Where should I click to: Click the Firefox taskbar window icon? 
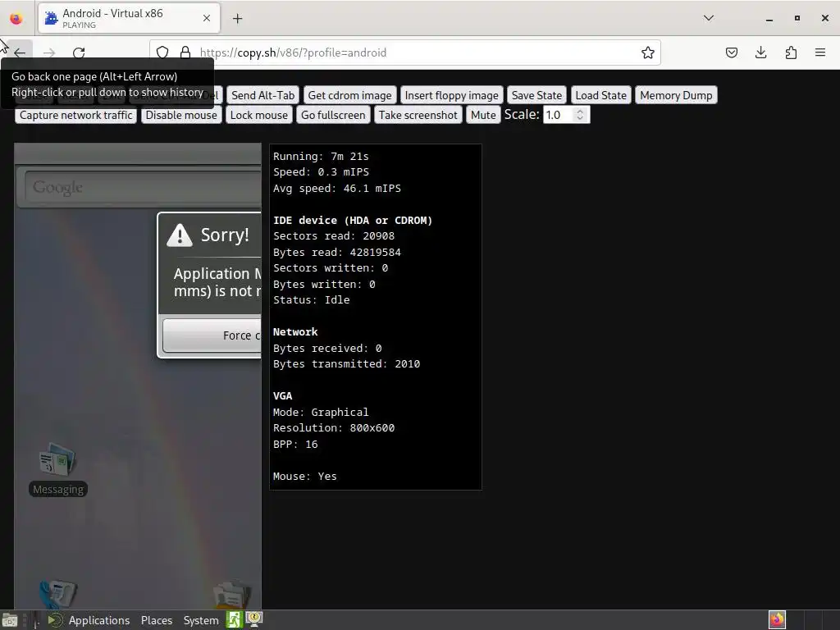click(x=778, y=620)
